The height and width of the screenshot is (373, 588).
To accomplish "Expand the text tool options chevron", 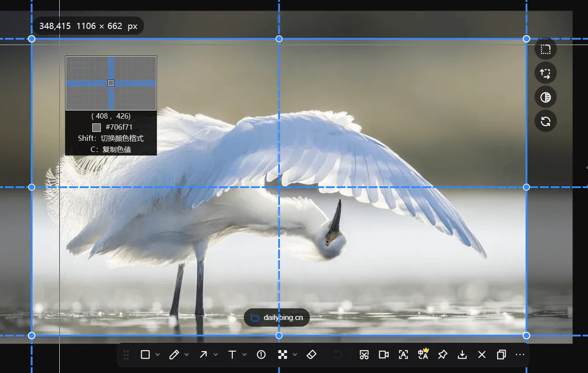I will pos(245,355).
